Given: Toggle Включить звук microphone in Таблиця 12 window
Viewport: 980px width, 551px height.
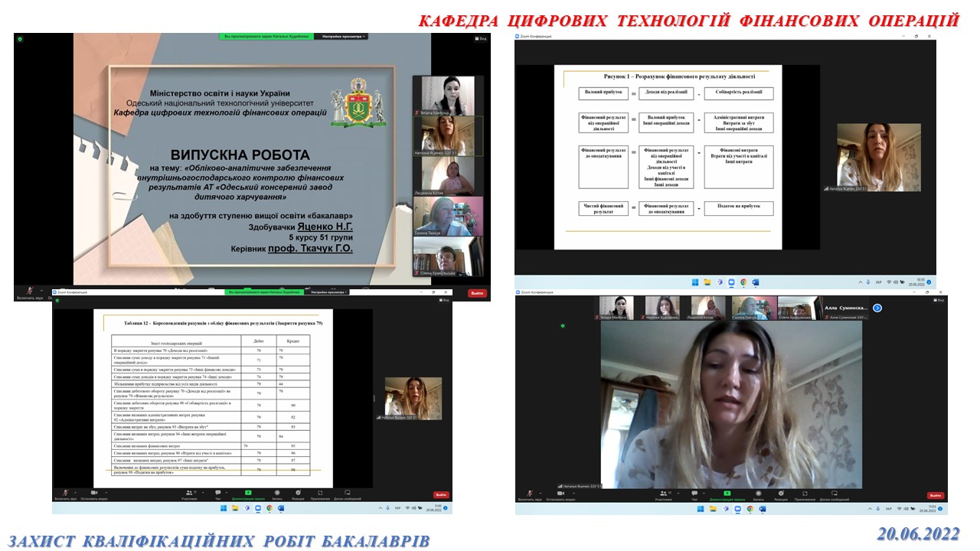Looking at the screenshot, I should click(65, 494).
